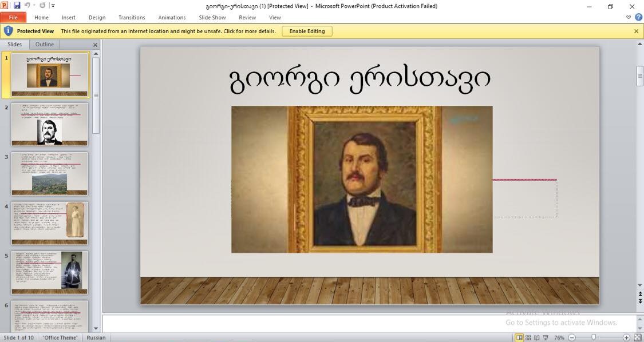Select the Slides tab in the left pane

tap(14, 45)
